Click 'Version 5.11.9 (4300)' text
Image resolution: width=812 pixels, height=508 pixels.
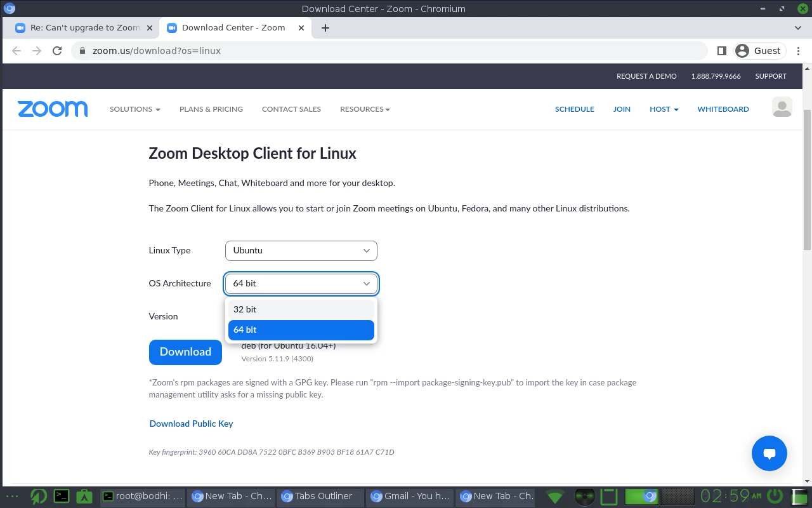click(277, 359)
